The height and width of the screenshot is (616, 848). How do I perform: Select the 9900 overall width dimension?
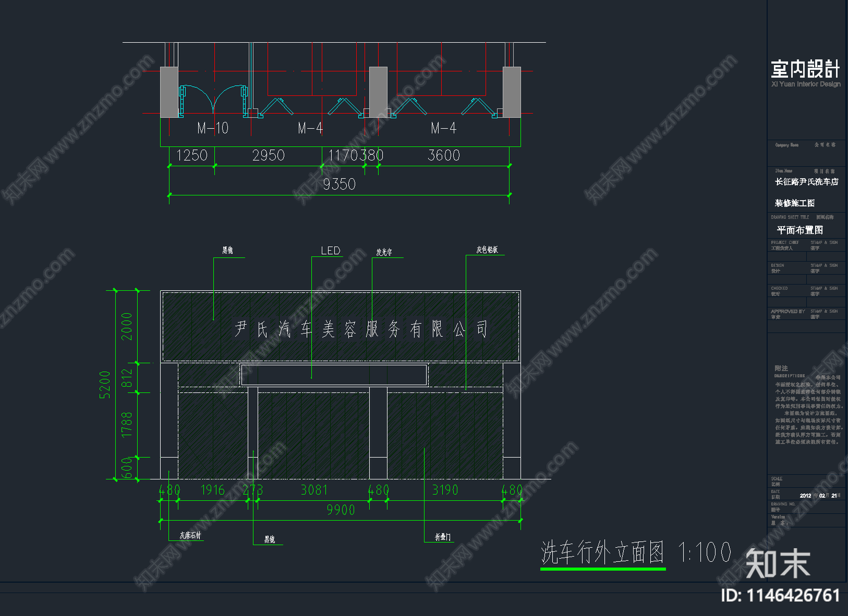340,510
